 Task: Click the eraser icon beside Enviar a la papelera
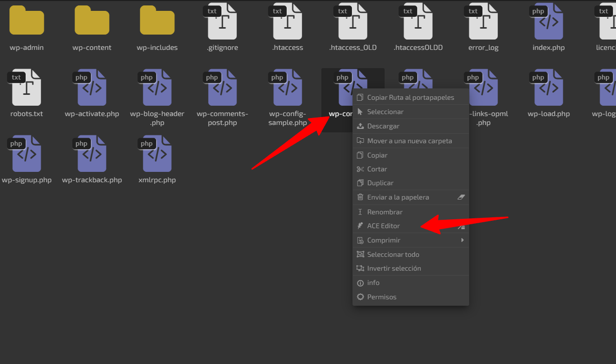[461, 197]
